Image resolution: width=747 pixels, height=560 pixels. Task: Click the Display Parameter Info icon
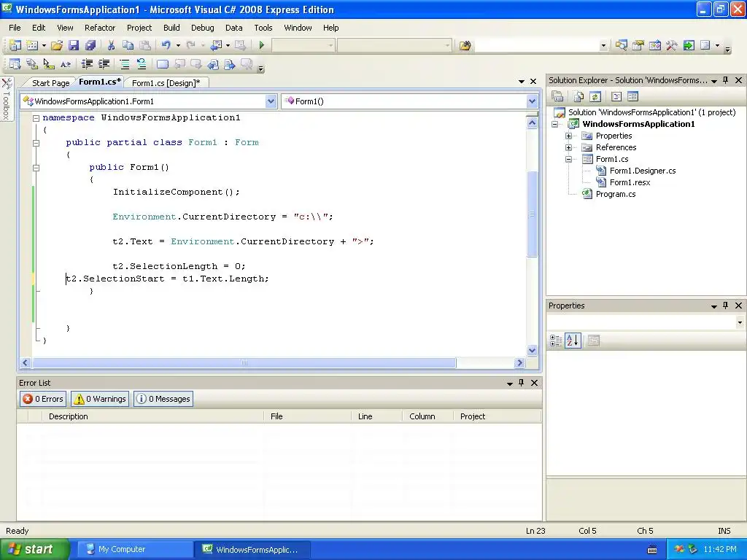32,64
